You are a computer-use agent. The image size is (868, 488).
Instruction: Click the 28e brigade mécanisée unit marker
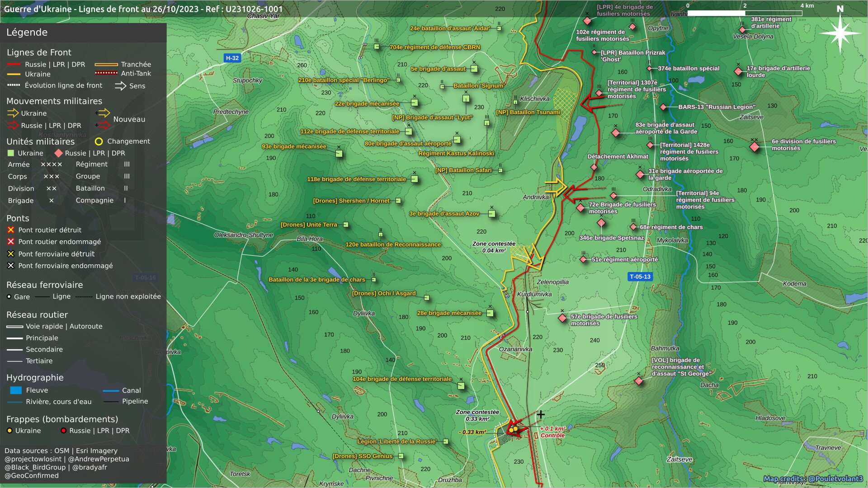(x=490, y=313)
